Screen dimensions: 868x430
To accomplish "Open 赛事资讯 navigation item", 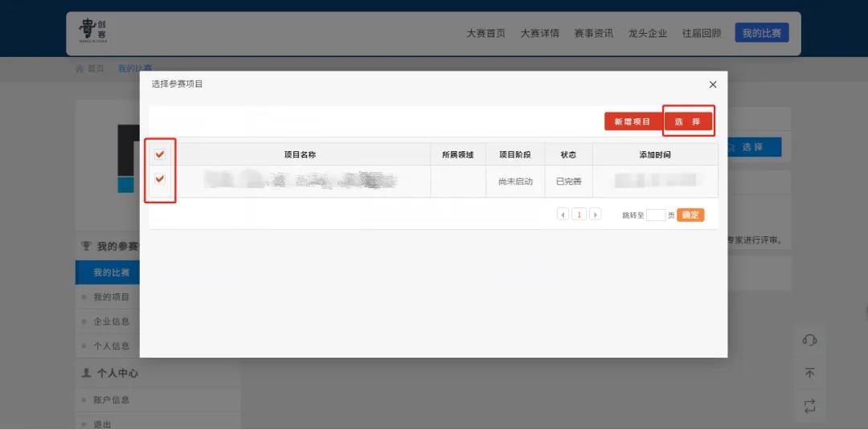I will click(593, 33).
